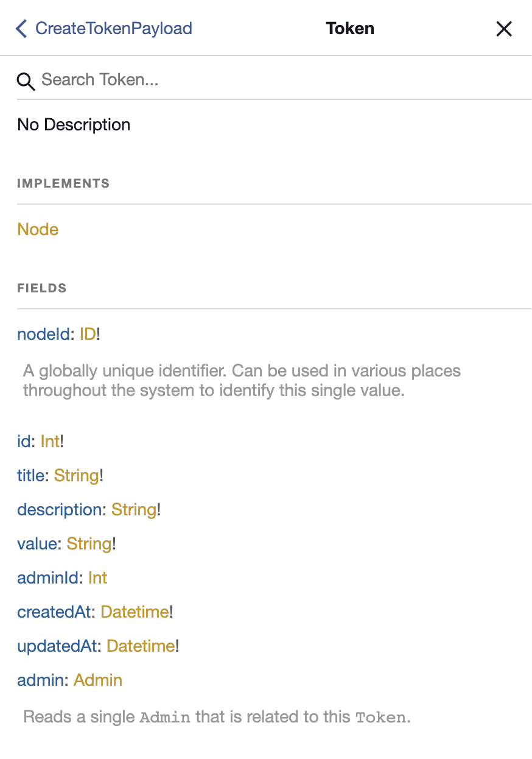This screenshot has width=532, height=759.
Task: Open the Admin type on the admin field
Action: tap(97, 680)
